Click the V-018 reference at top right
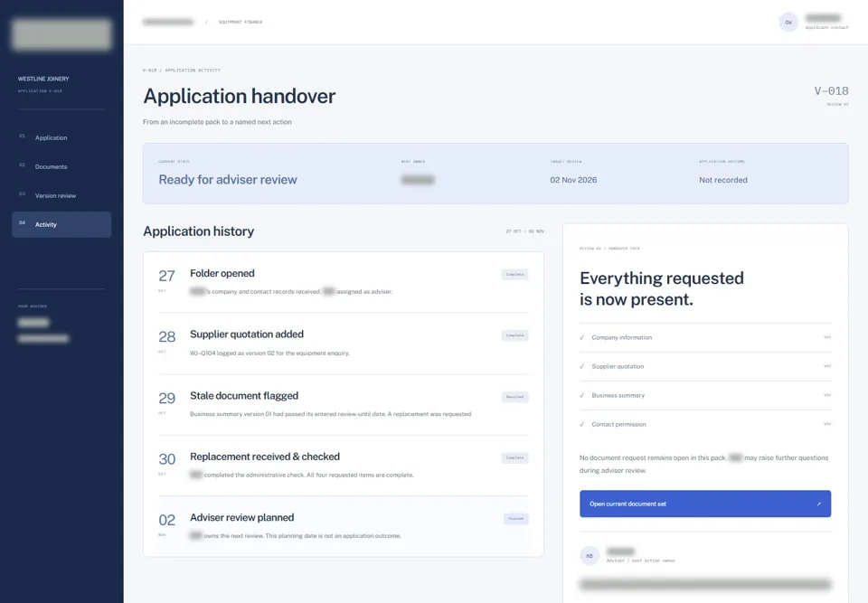Screen dimensions: 868x603 pos(831,90)
